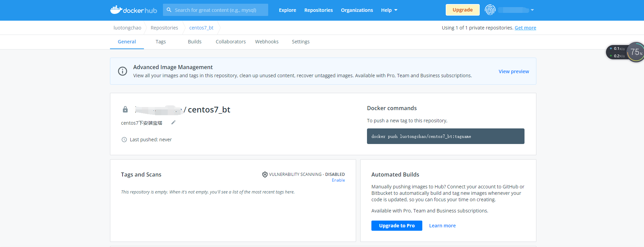Click the info icon in Advanced Image Management
Screen dimensions: 644x247
point(123,71)
